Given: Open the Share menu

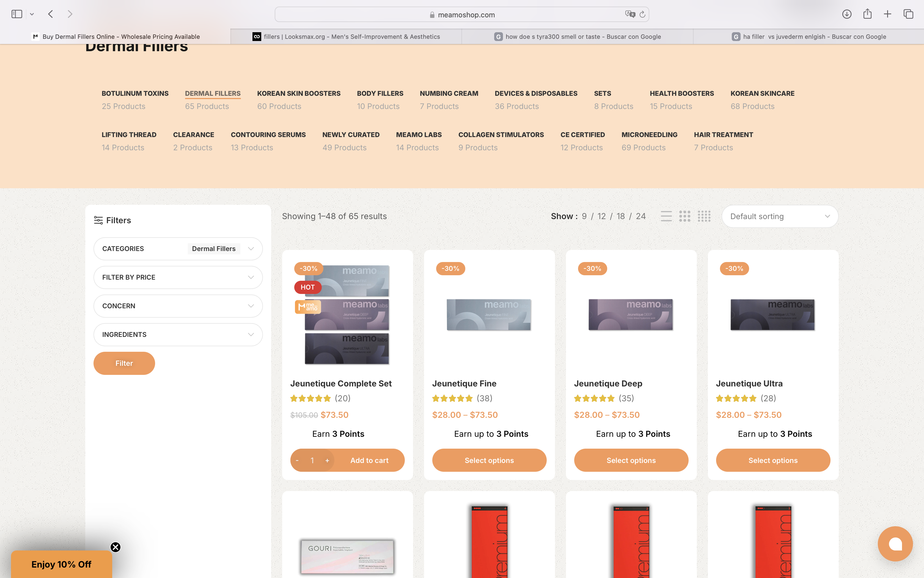Looking at the screenshot, I should [x=867, y=14].
